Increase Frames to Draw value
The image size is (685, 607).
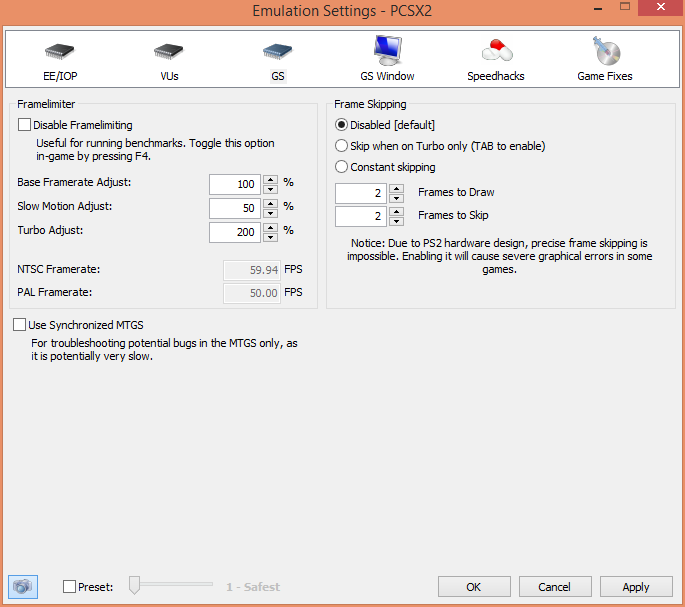point(396,188)
